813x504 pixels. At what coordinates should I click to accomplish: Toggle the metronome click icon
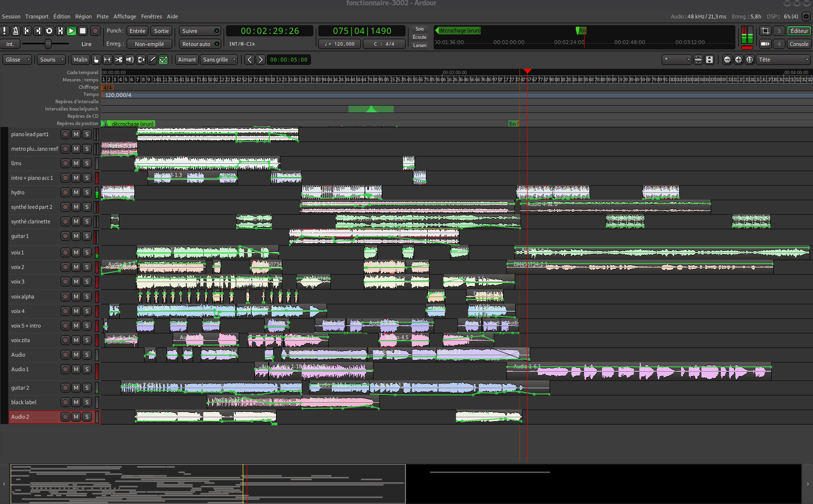pos(16,31)
